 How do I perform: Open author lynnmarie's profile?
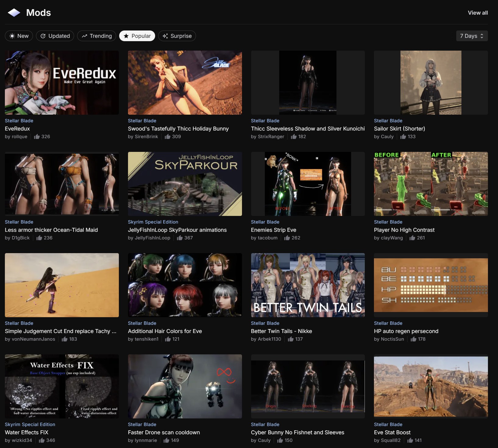tap(146, 440)
